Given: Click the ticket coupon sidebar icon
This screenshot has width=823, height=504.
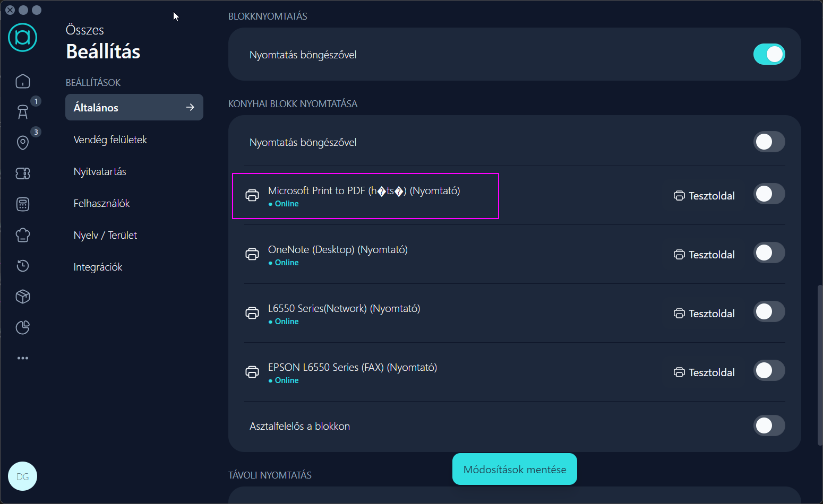Looking at the screenshot, I should [x=23, y=173].
